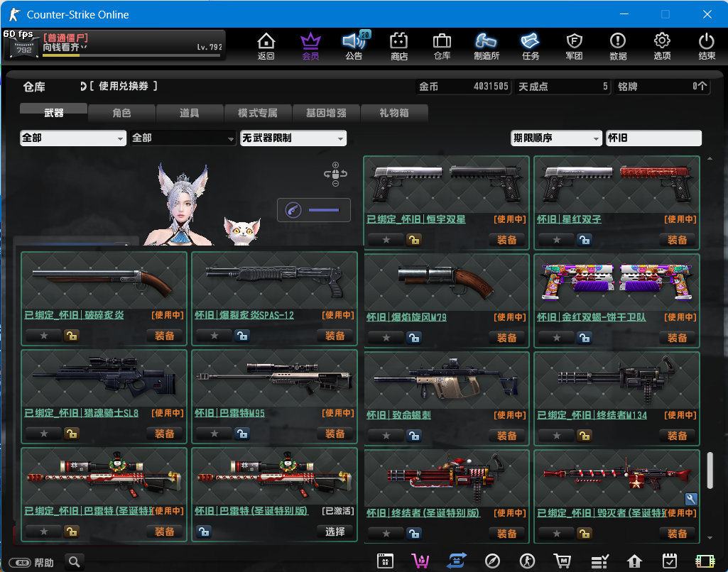Toggle favorite star on 已绑定_怀旧|终结者M134
728x572 pixels.
pos(557,436)
